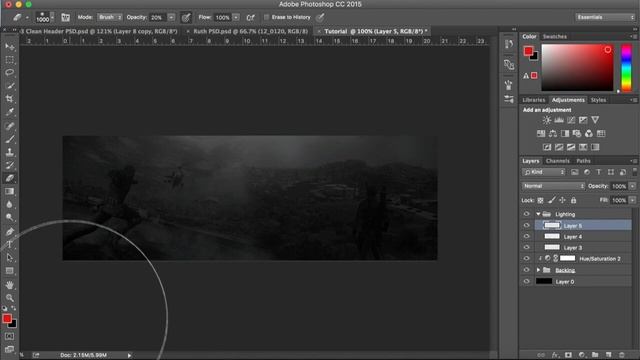This screenshot has width=640, height=360.
Task: Add Levels adjustment icon
Action: [559, 120]
